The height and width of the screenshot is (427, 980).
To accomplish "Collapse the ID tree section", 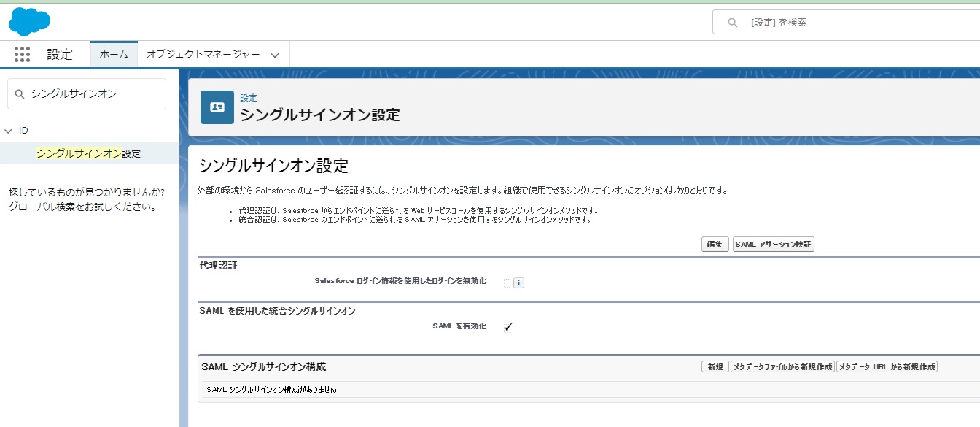I will pos(8,131).
